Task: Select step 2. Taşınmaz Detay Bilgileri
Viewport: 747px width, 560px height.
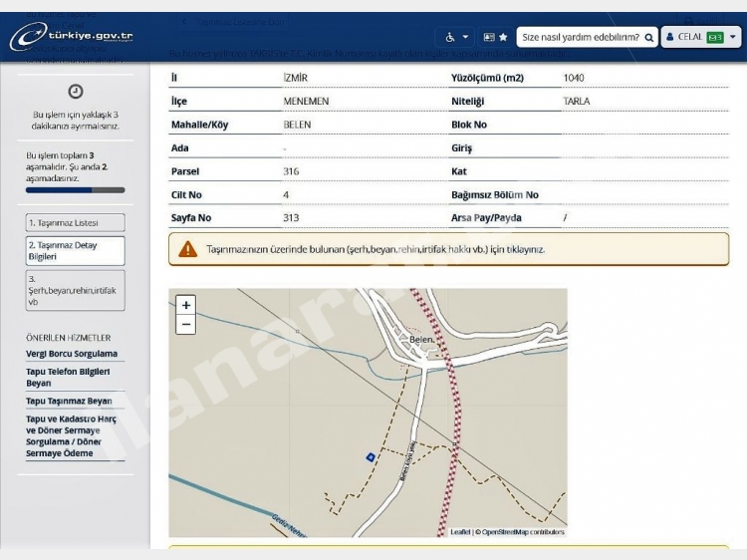Action: 76,251
